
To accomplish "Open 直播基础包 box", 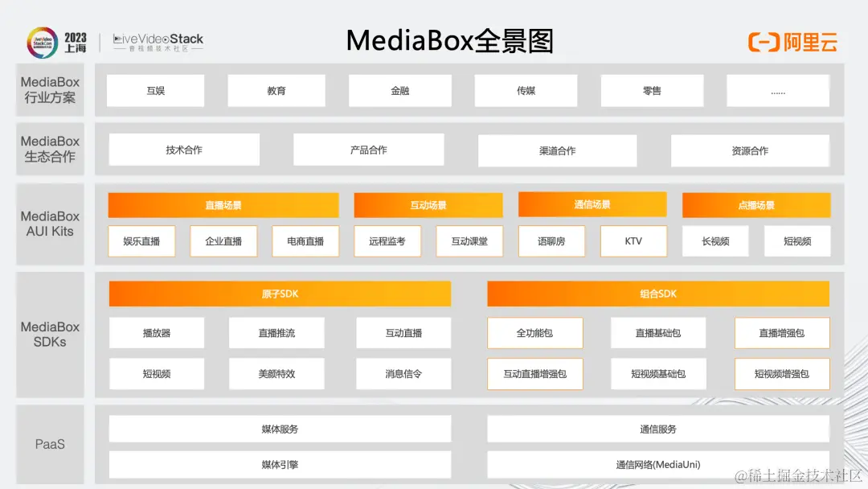I will click(x=658, y=333).
